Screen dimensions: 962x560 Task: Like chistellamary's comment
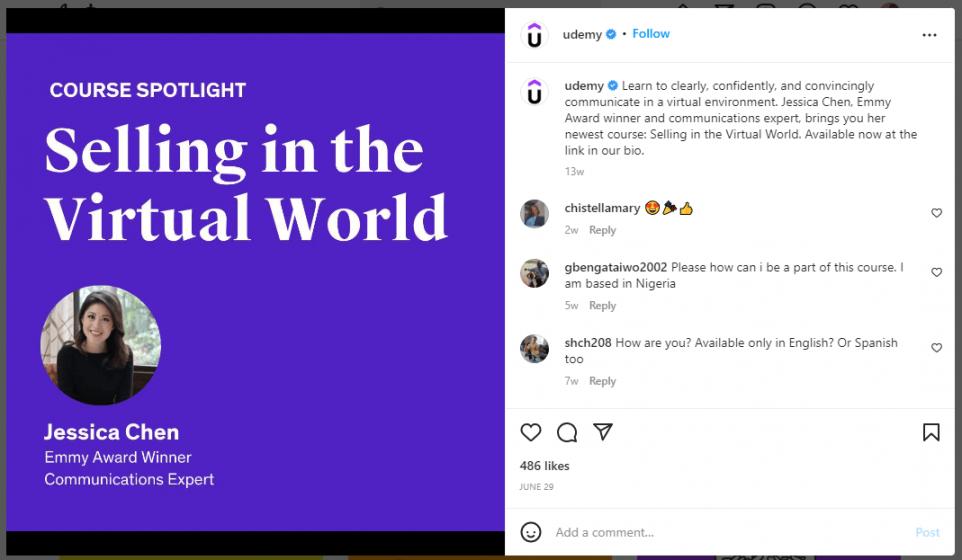(x=937, y=213)
